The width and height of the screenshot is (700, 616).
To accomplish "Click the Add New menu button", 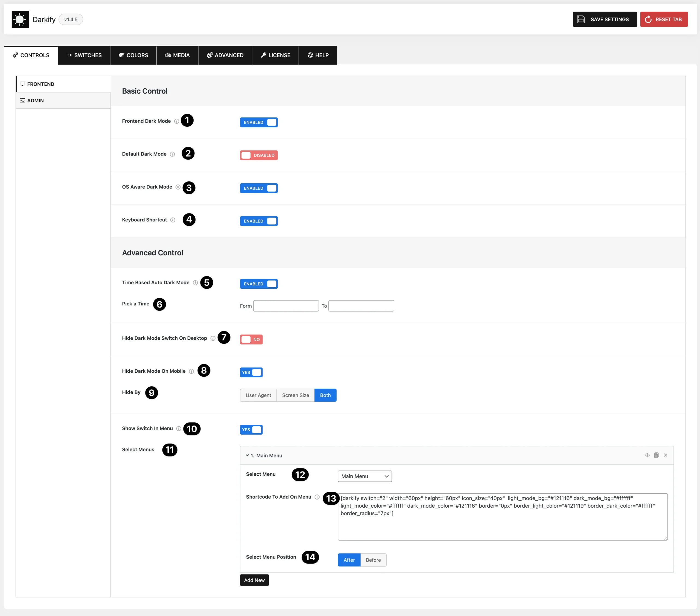I will (x=254, y=580).
